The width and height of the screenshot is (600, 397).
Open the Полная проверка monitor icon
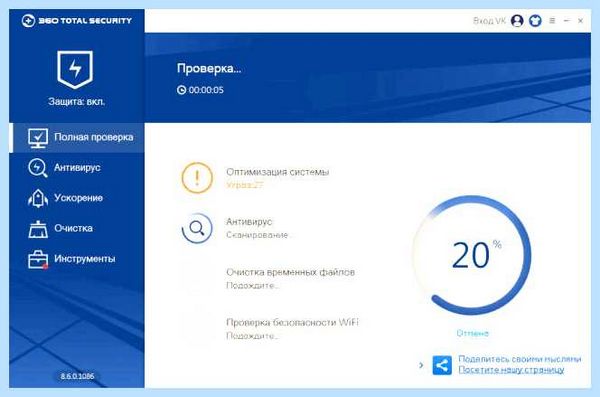click(38, 138)
